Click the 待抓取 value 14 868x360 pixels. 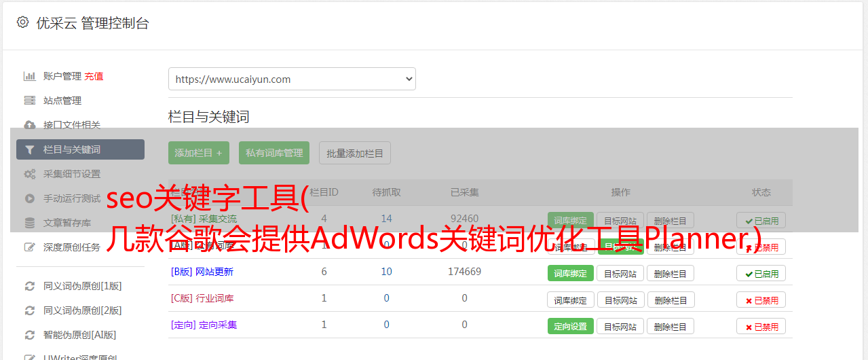click(386, 219)
